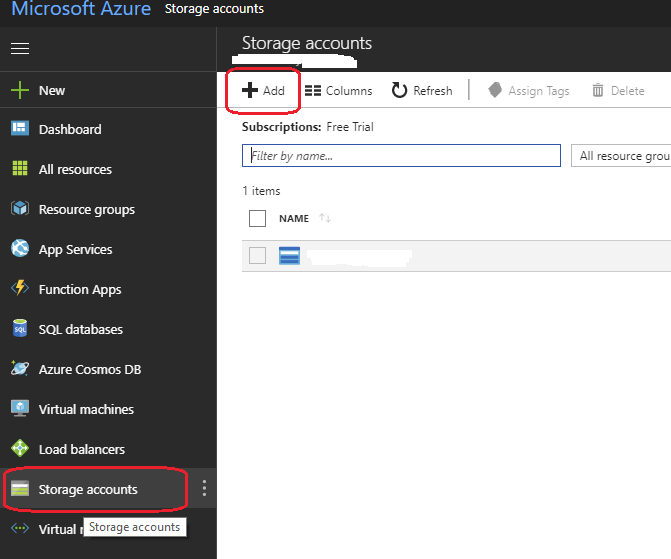
Task: Open Virtual machines menu item
Action: 86,410
